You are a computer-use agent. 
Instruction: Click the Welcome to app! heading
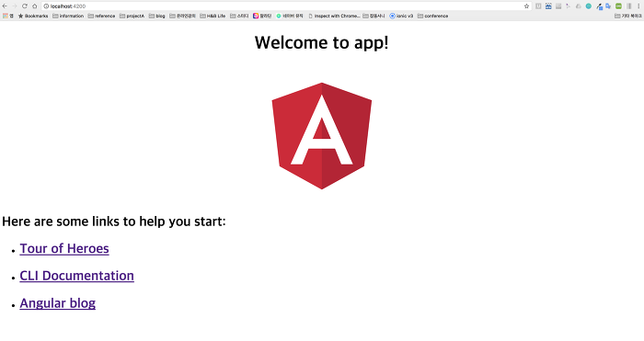coord(322,42)
